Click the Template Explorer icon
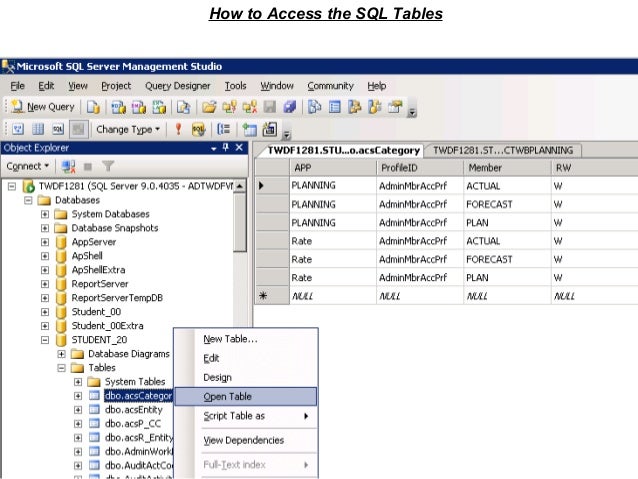 pyautogui.click(x=375, y=107)
